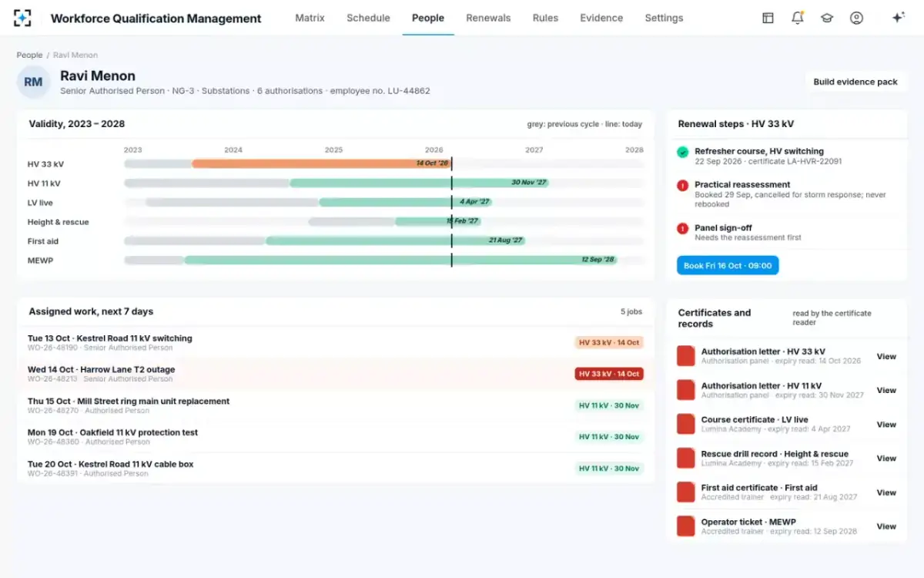The height and width of the screenshot is (578, 924).
Task: Click the MEWP green validity bar
Action: pyautogui.click(x=400, y=260)
